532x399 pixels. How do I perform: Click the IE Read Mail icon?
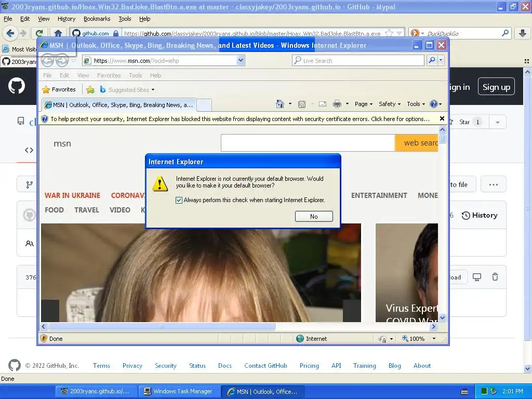pyautogui.click(x=322, y=104)
